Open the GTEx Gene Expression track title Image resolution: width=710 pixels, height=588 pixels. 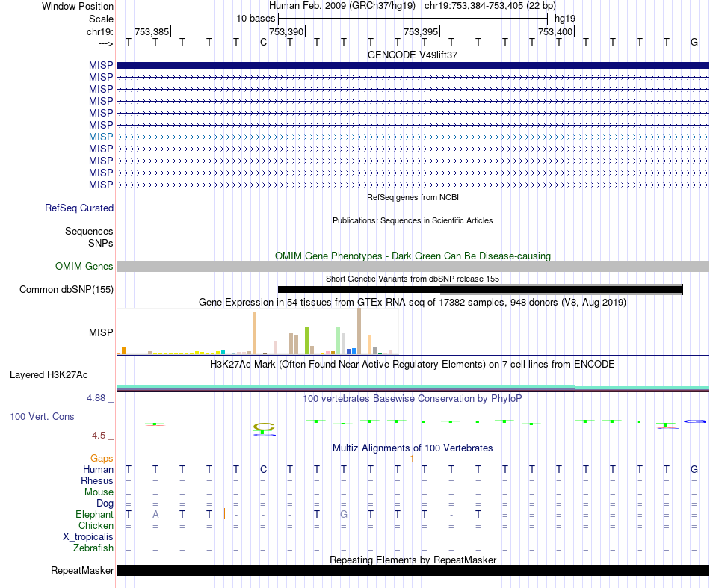[x=413, y=303]
